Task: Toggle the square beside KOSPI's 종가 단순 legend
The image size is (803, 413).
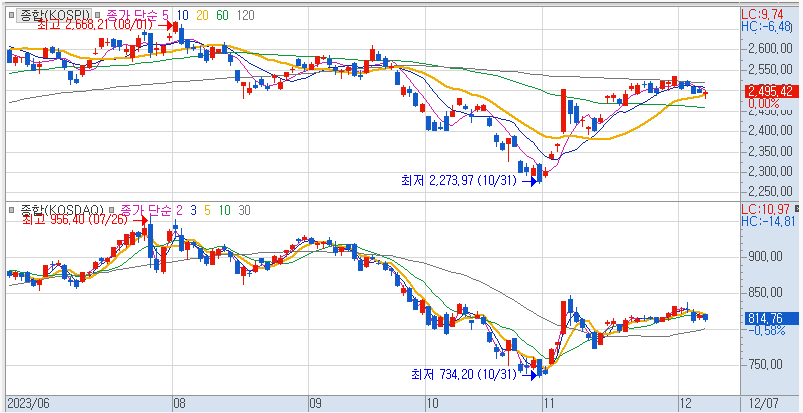Action: [99, 15]
